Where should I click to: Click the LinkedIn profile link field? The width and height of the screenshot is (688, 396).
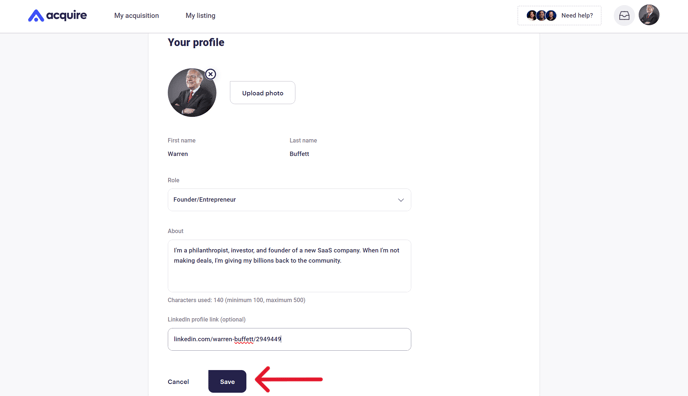289,339
